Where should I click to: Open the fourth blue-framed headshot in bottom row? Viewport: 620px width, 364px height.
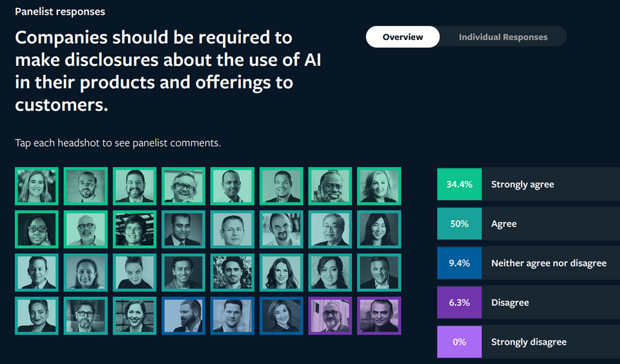click(x=183, y=316)
